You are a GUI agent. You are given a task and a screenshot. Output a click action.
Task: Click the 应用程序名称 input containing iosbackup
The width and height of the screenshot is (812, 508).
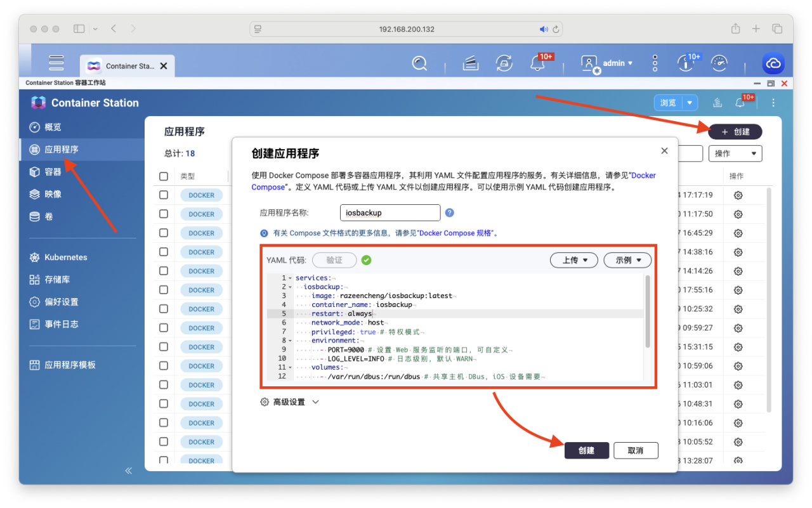point(390,213)
